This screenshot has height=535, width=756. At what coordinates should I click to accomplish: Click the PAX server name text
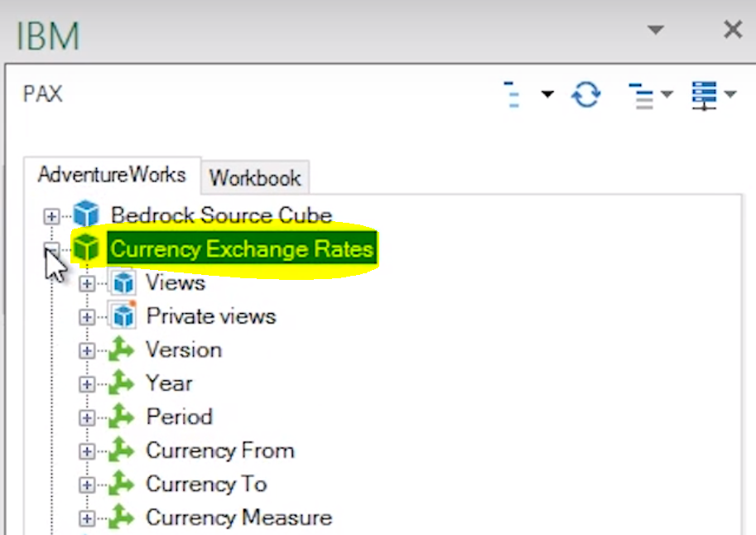pos(43,94)
